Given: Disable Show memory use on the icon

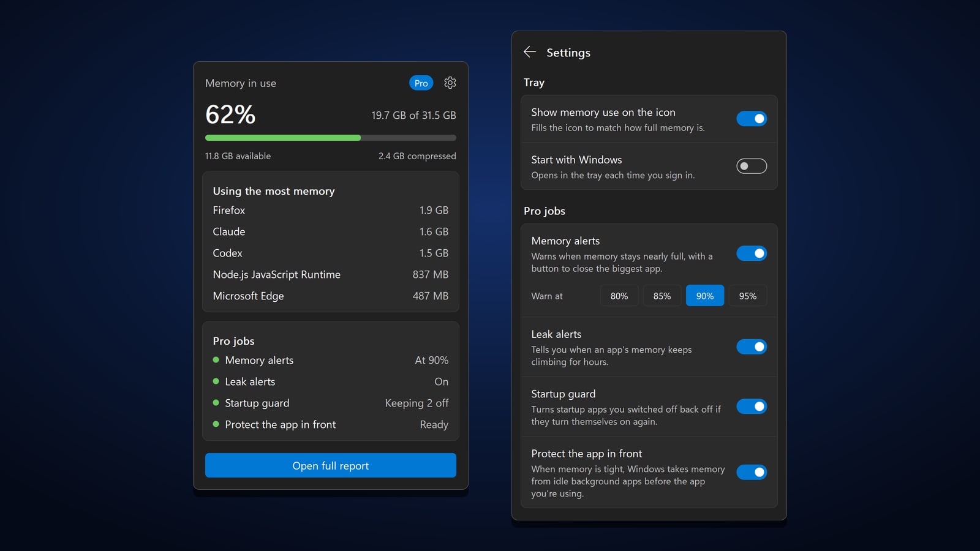Looking at the screenshot, I should pyautogui.click(x=752, y=119).
